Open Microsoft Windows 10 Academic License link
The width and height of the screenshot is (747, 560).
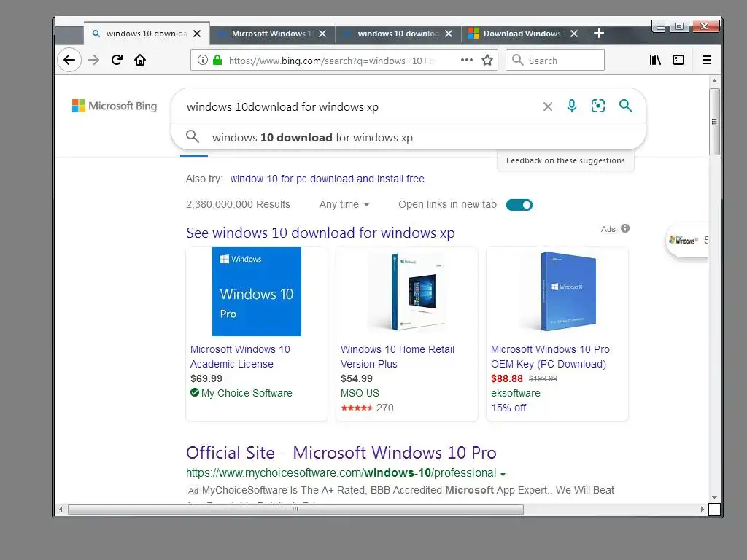pyautogui.click(x=240, y=357)
